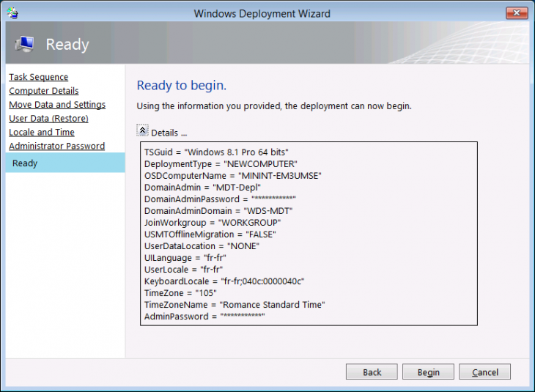535x392 pixels.
Task: Click the "Details ..." label
Action: (x=169, y=133)
